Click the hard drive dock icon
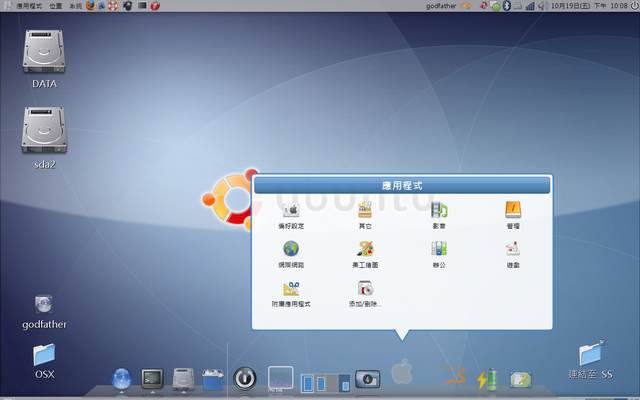Viewport: 640px width, 400px height. click(184, 379)
